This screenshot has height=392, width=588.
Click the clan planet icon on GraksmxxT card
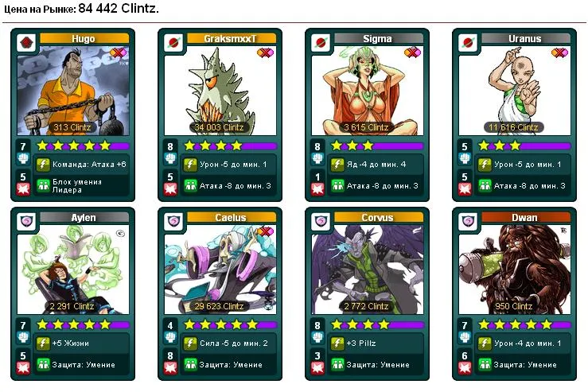tap(173, 43)
